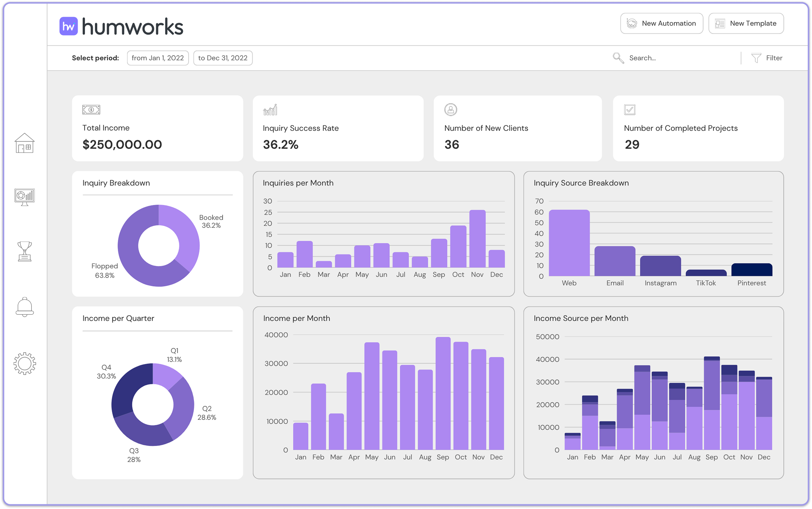The width and height of the screenshot is (812, 509).
Task: Open the analytics dashboard monitor icon
Action: point(25,197)
